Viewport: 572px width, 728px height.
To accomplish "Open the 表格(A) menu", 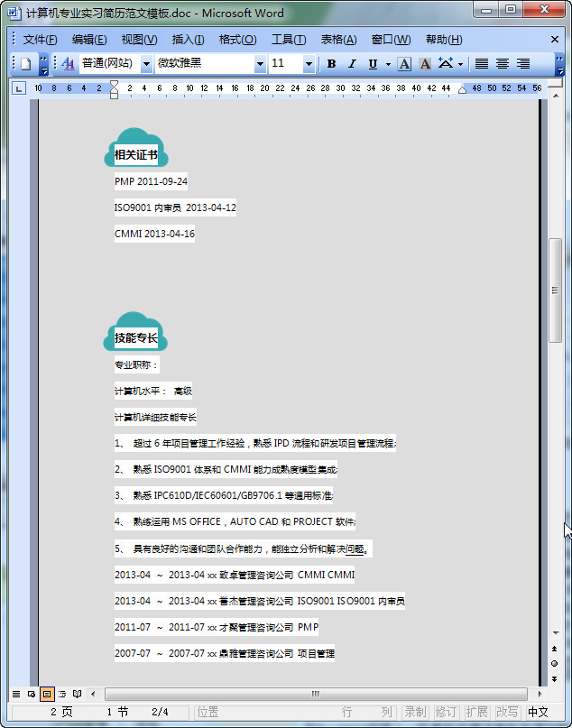I will (339, 40).
